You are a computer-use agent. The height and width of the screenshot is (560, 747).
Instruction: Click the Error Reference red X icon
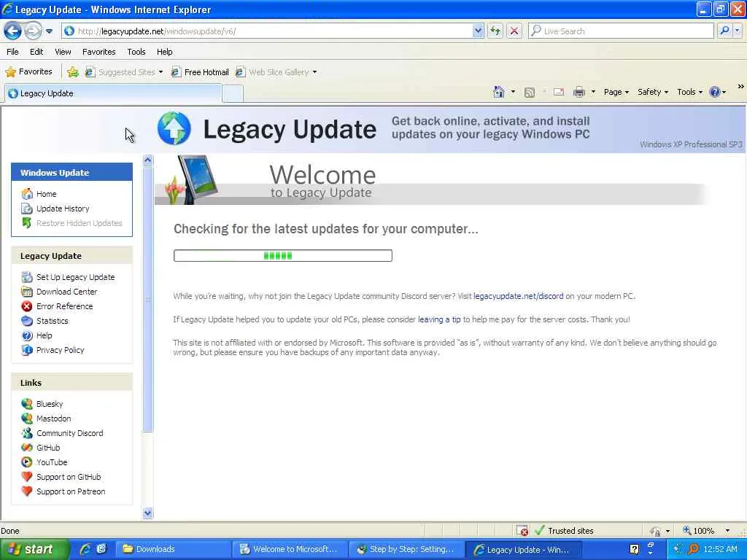[x=27, y=306]
